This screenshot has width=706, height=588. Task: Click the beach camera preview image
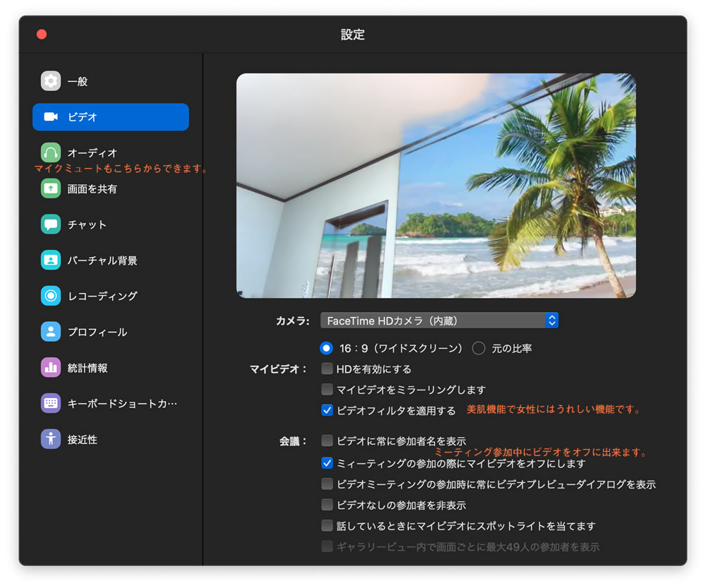pyautogui.click(x=436, y=186)
